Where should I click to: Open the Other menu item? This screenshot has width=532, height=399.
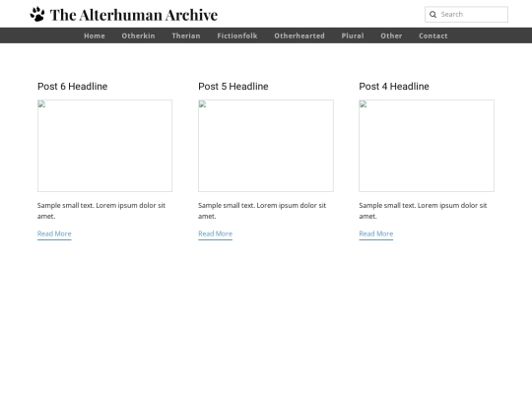[x=391, y=35]
